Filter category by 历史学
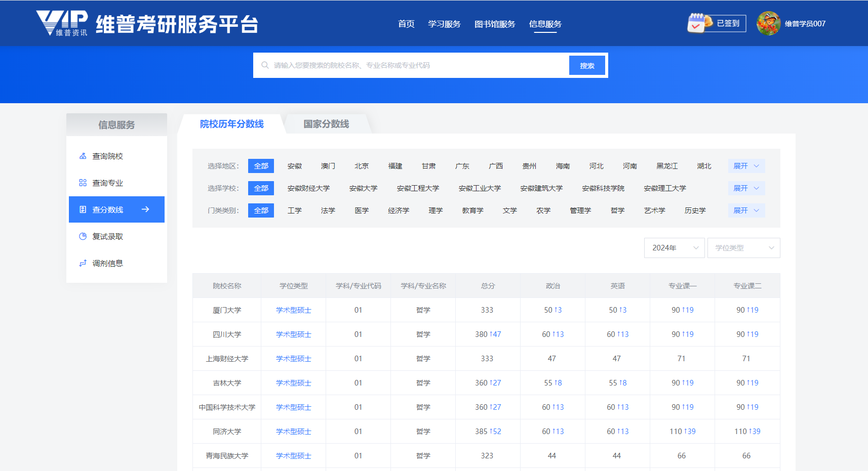The height and width of the screenshot is (471, 868). [695, 210]
